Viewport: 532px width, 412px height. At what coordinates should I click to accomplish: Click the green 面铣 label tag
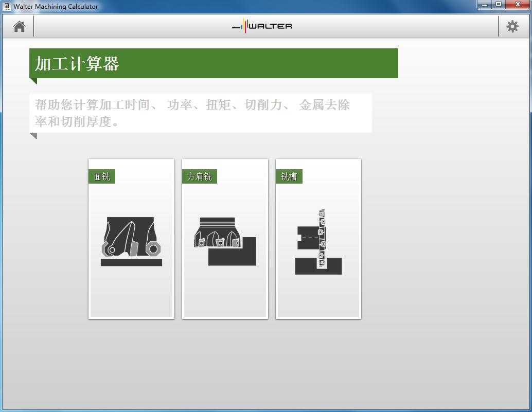pyautogui.click(x=101, y=176)
